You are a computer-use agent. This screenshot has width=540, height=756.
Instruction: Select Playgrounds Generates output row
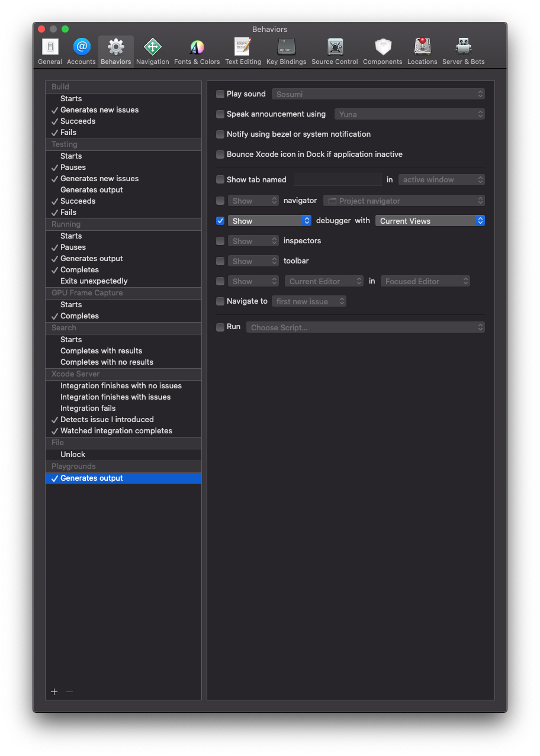tap(123, 478)
